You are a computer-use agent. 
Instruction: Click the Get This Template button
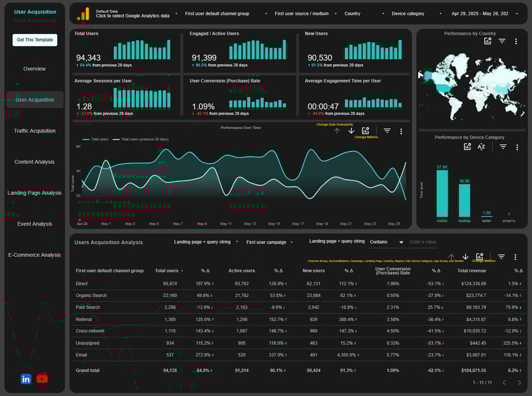pyautogui.click(x=35, y=40)
